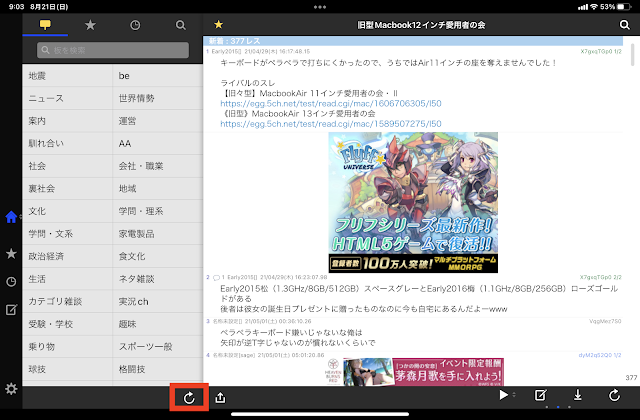640x420 pixels.
Task: Open the 政治経済 category
Action: coord(67,256)
